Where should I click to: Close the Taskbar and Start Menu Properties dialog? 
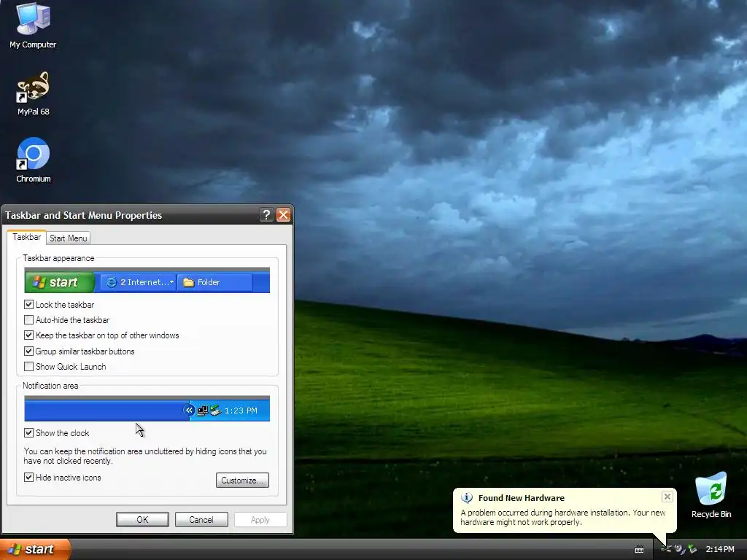point(284,215)
